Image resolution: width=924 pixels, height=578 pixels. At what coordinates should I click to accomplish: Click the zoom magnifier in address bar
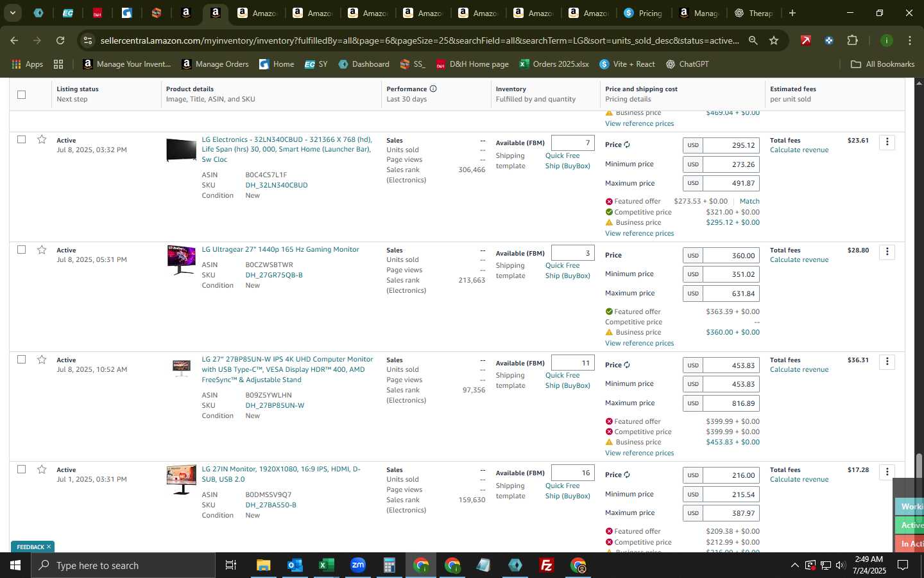click(753, 40)
